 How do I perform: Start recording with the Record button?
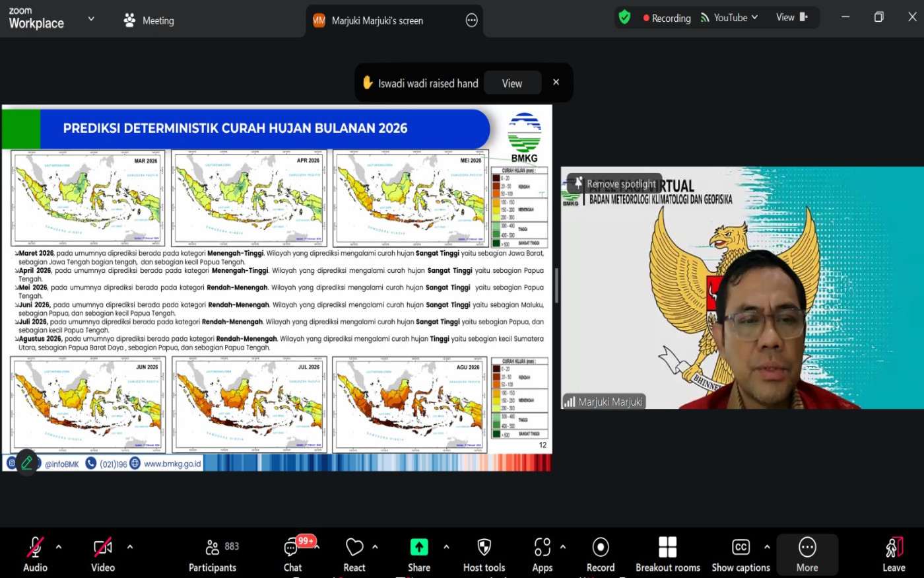coord(600,554)
